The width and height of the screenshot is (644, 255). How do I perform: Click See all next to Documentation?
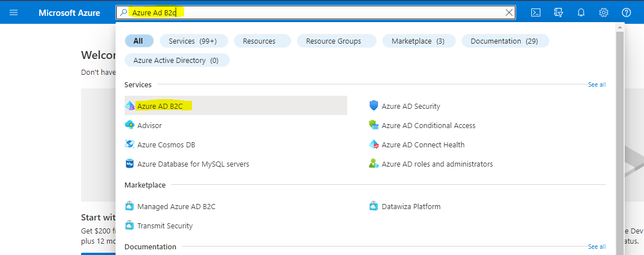pos(597,247)
